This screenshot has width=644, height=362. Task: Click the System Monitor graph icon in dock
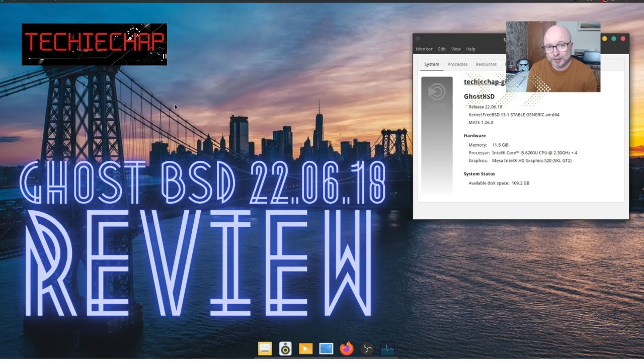[x=387, y=348]
